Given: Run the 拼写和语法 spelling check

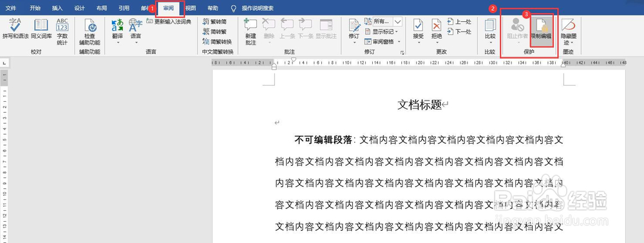Looking at the screenshot, I should [x=15, y=29].
